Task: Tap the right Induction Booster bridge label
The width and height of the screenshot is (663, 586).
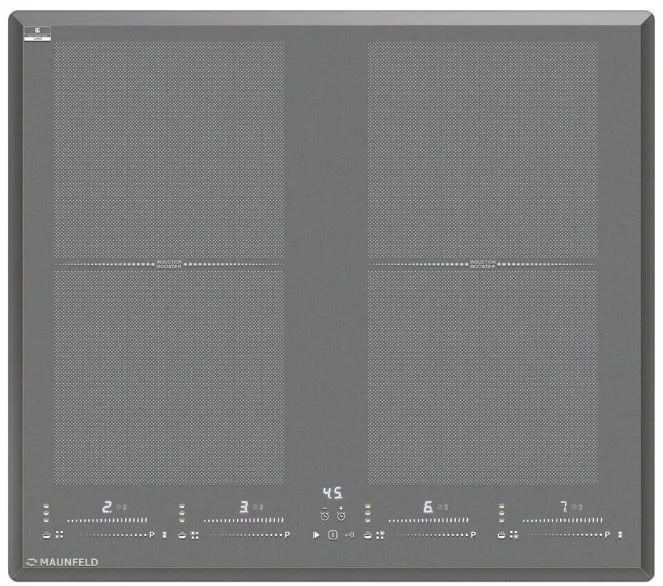Action: click(x=483, y=265)
